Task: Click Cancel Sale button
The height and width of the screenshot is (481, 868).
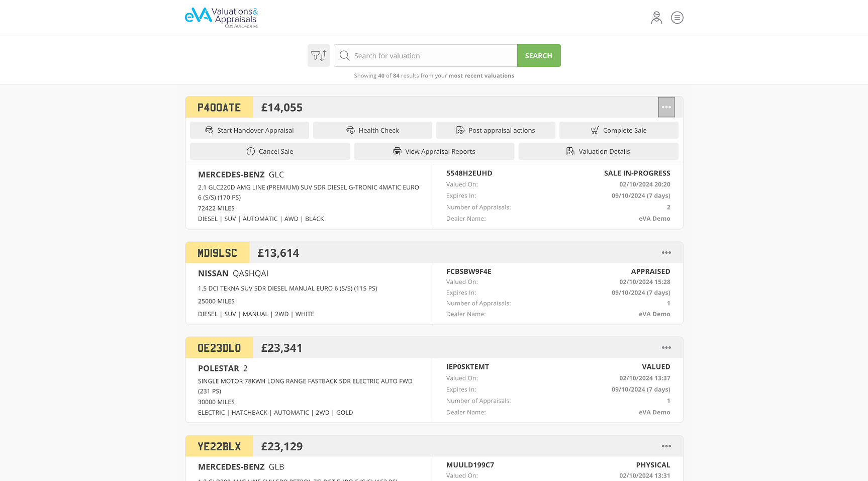Action: [x=270, y=151]
